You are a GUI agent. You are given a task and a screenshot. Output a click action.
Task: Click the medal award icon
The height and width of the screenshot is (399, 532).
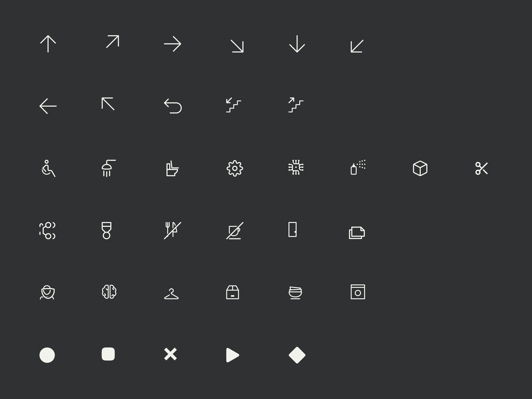[107, 230]
